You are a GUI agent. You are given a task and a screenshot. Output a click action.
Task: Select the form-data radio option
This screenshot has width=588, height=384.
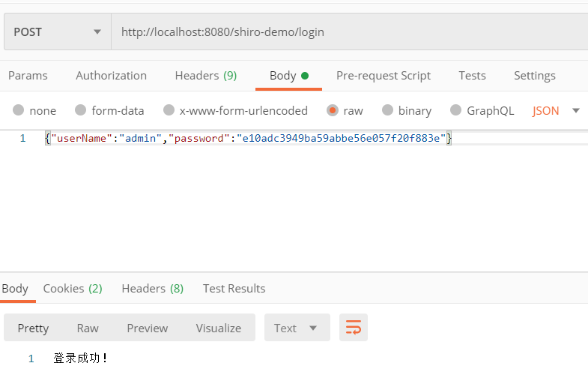point(81,110)
